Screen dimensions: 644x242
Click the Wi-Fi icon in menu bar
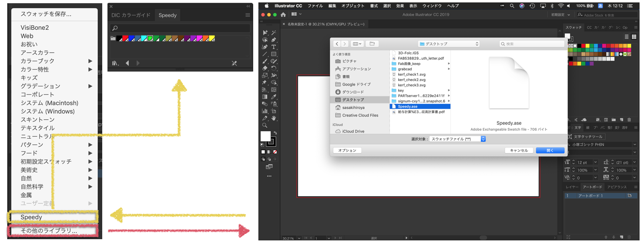[x=561, y=6]
